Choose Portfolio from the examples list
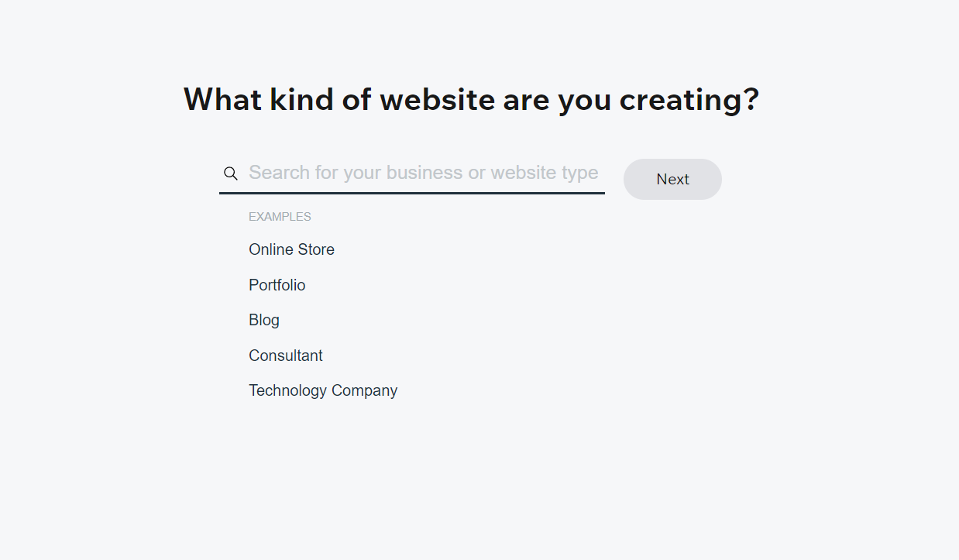The height and width of the screenshot is (560, 959). (x=277, y=285)
